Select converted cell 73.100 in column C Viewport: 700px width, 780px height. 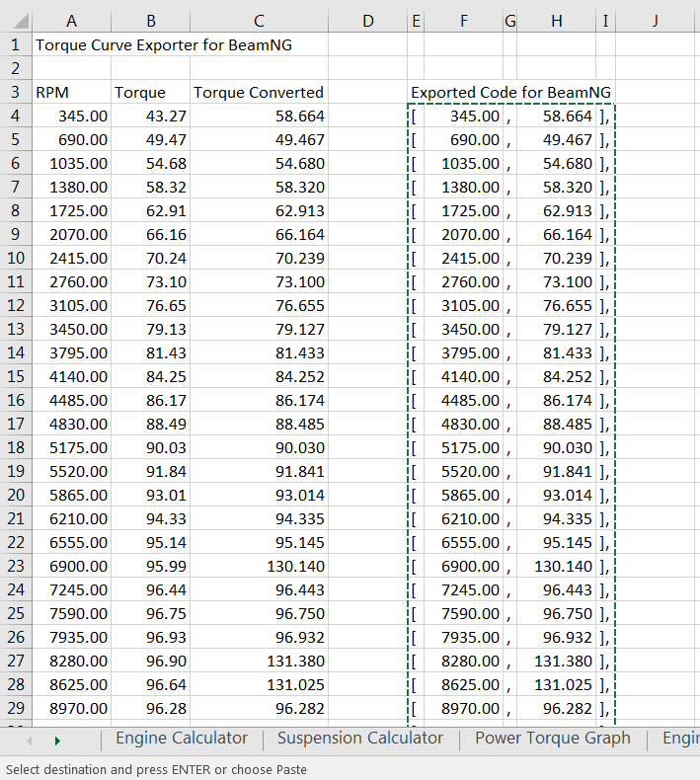click(x=259, y=281)
